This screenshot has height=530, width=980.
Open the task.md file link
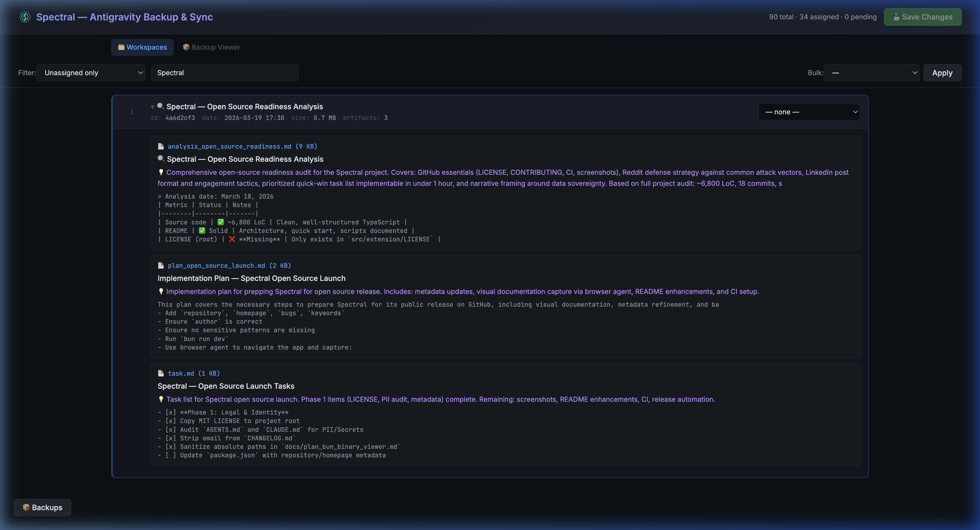(x=181, y=373)
